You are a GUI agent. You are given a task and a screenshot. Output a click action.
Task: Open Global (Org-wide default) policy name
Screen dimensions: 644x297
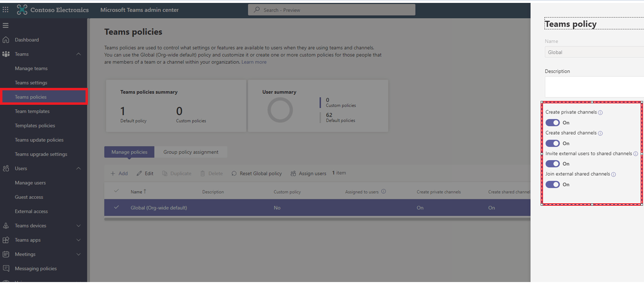[159, 208]
